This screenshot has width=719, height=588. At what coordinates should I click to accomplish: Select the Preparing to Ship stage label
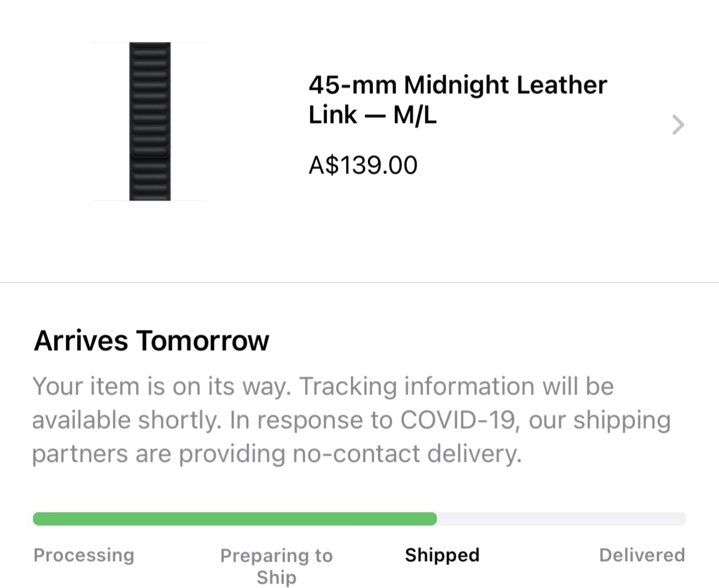(x=277, y=566)
